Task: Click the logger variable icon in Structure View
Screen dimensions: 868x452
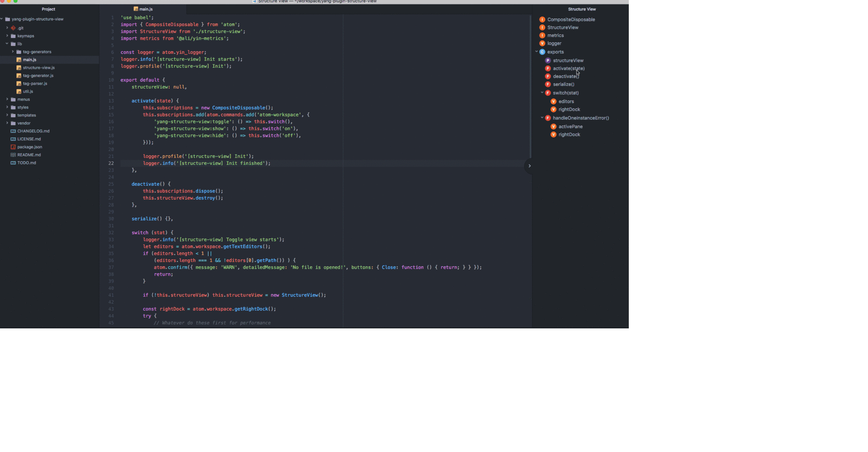Action: 542,43
